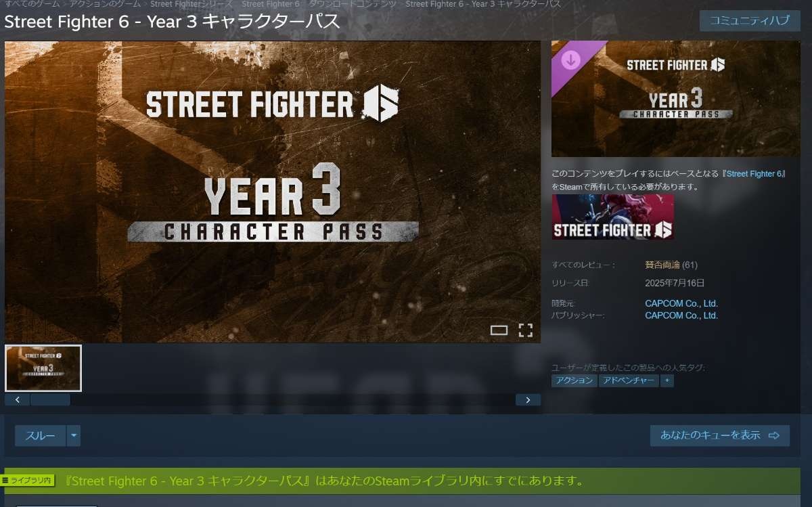
Task: Open the アクション tag
Action: point(574,380)
